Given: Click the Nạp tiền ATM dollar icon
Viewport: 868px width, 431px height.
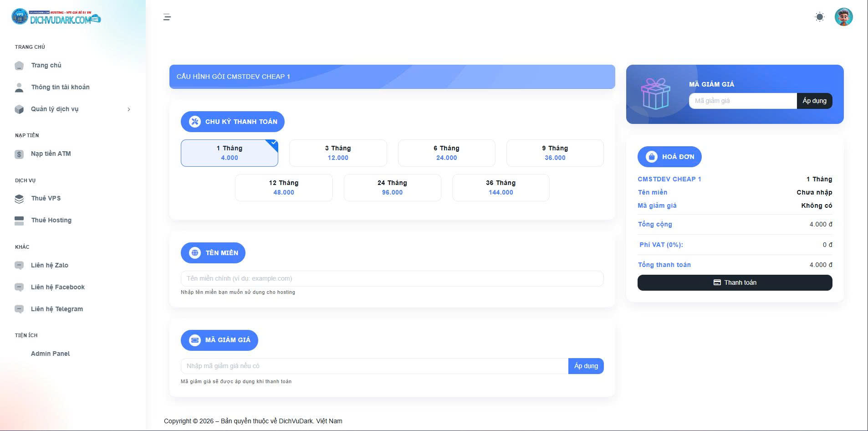Looking at the screenshot, I should (x=19, y=154).
